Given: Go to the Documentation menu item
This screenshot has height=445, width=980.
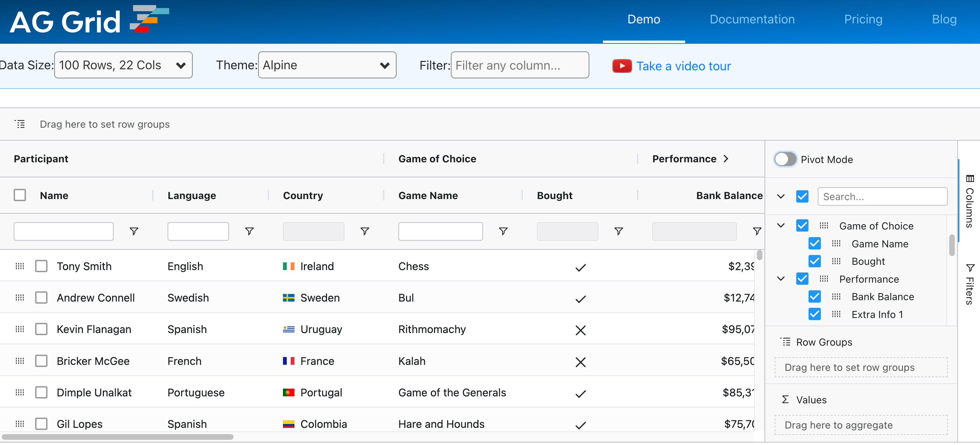Looking at the screenshot, I should (752, 19).
